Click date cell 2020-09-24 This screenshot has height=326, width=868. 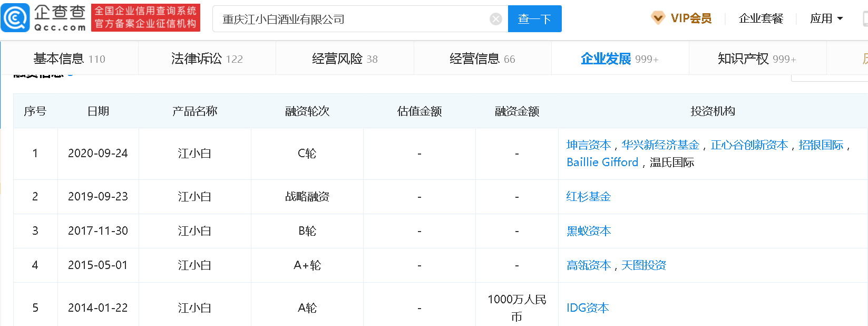coord(98,154)
